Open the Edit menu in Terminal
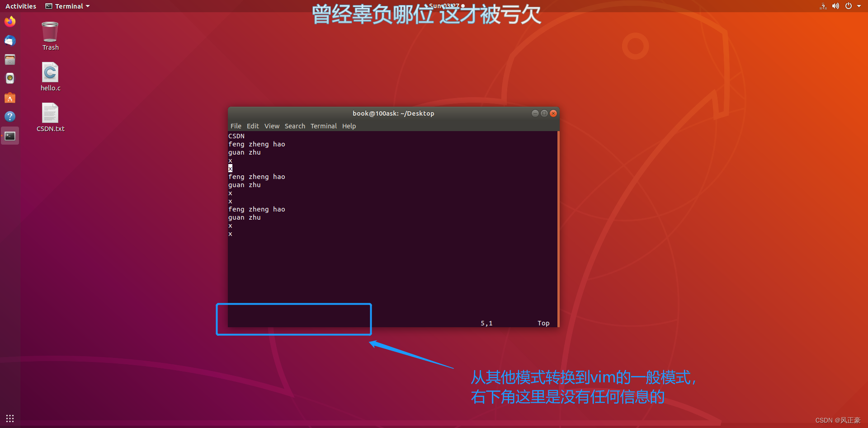Screen dimensions: 868x428 coord(252,126)
